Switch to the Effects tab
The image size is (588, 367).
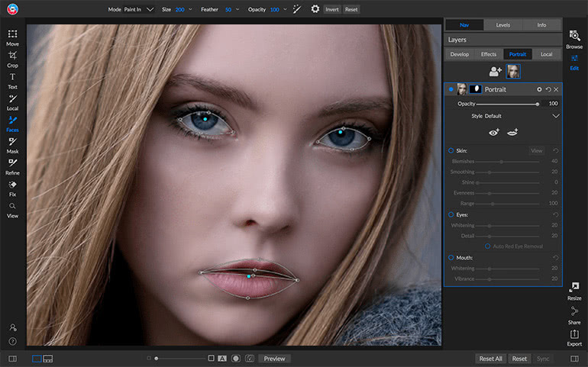click(488, 54)
